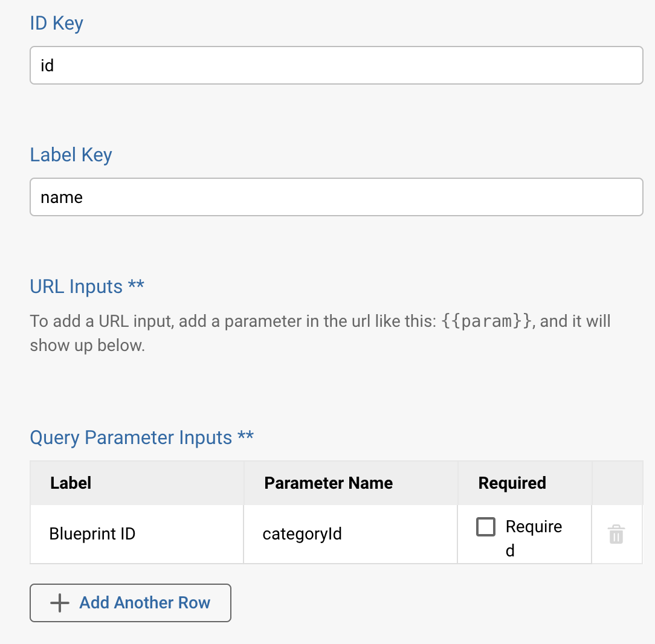Image resolution: width=655 pixels, height=644 pixels.
Task: Click the plus icon on Add Another Row
Action: [59, 603]
